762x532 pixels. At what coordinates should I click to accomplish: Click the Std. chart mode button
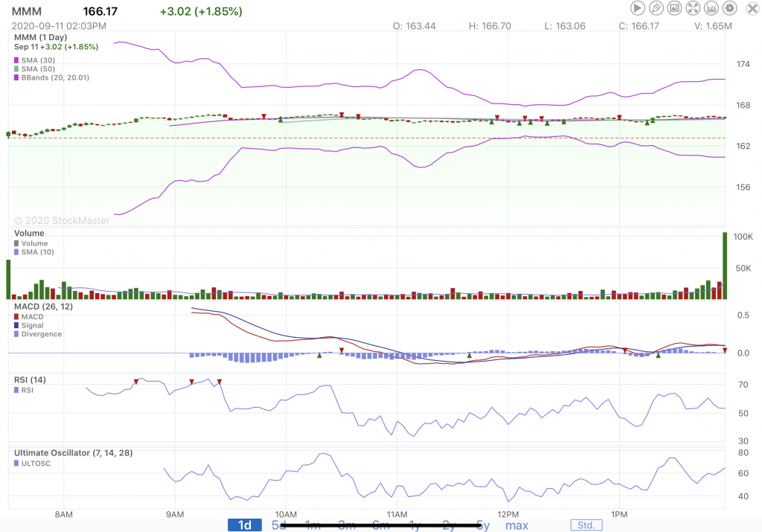click(x=586, y=525)
